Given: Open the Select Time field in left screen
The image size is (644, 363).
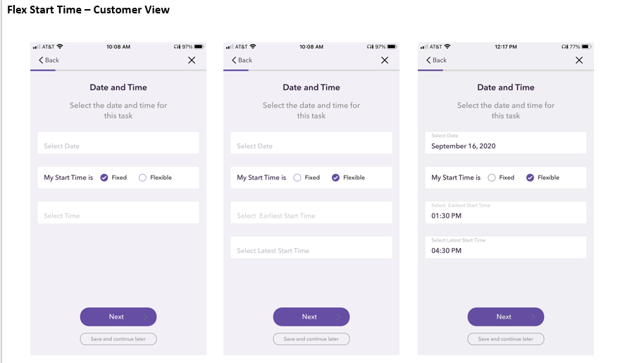Looking at the screenshot, I should coord(118,212).
